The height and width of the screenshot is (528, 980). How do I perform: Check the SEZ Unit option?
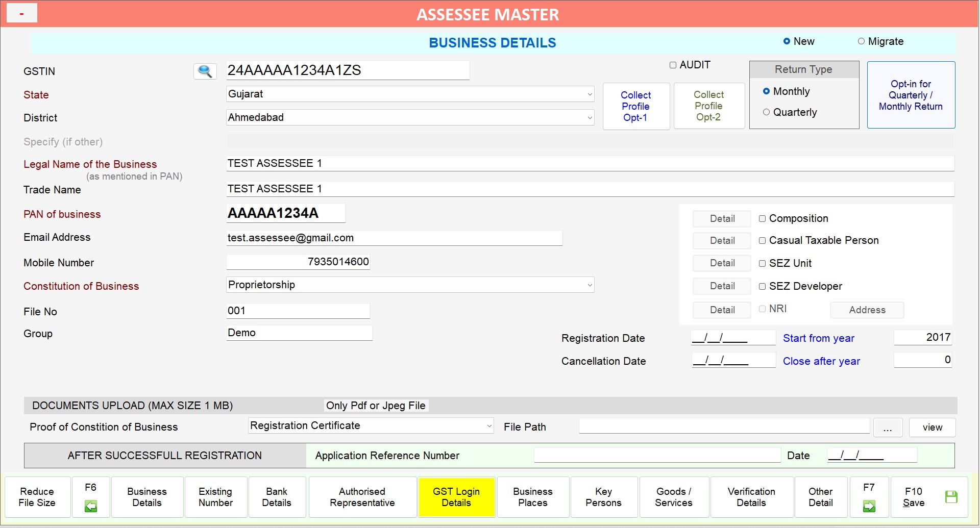point(762,264)
